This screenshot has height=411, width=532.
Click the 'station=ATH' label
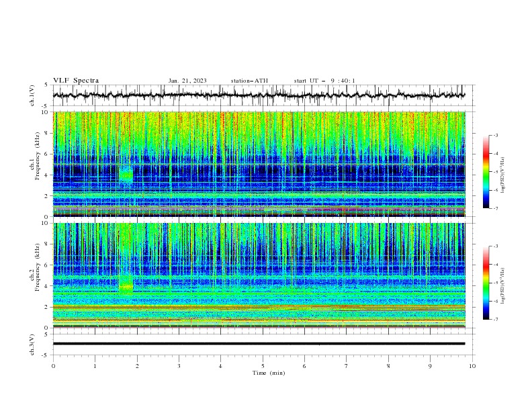tap(249, 81)
